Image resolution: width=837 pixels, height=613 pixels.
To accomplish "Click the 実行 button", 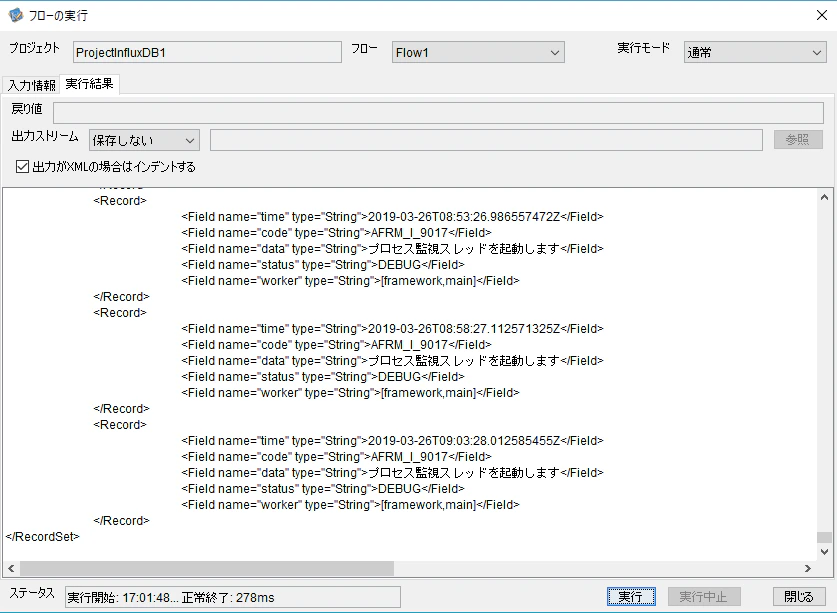I will tap(631, 596).
